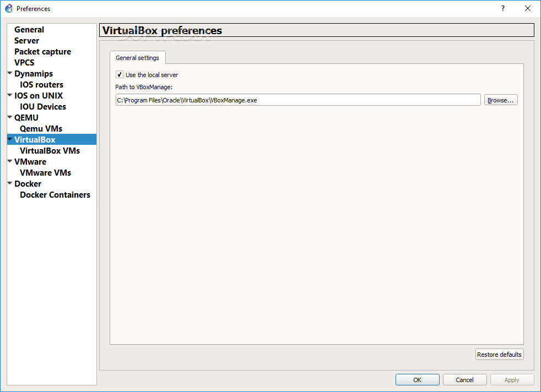Open VirtualBox VMs page

click(x=50, y=151)
